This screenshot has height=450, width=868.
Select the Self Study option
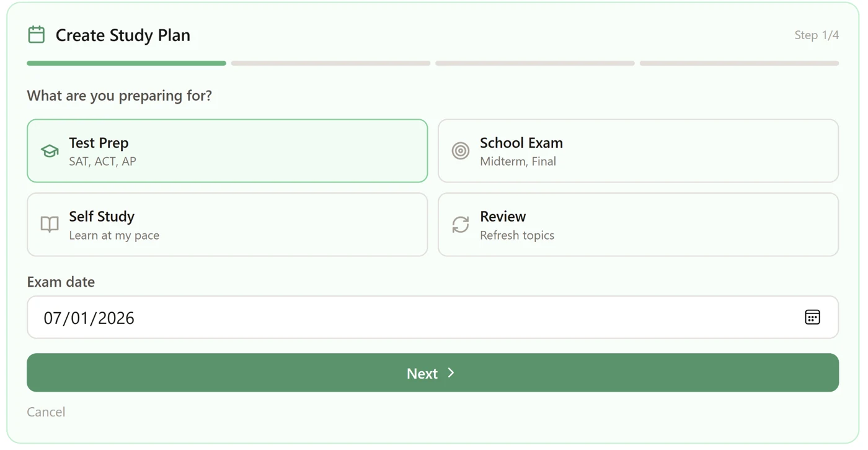click(x=227, y=224)
